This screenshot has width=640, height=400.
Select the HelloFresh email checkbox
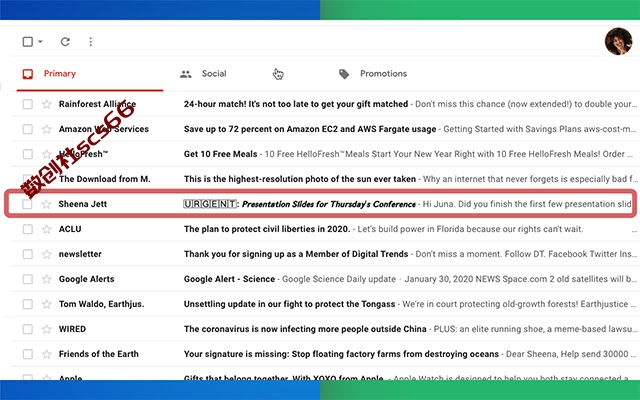click(x=28, y=154)
